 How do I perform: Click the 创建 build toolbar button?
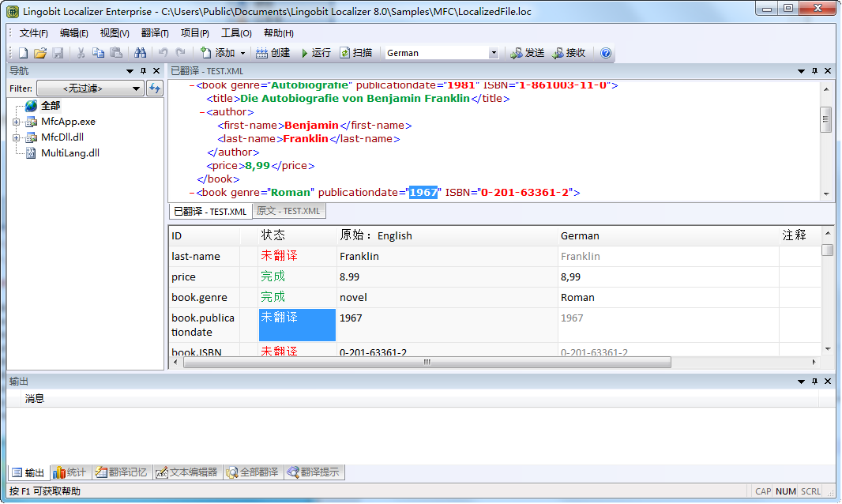pyautogui.click(x=273, y=53)
